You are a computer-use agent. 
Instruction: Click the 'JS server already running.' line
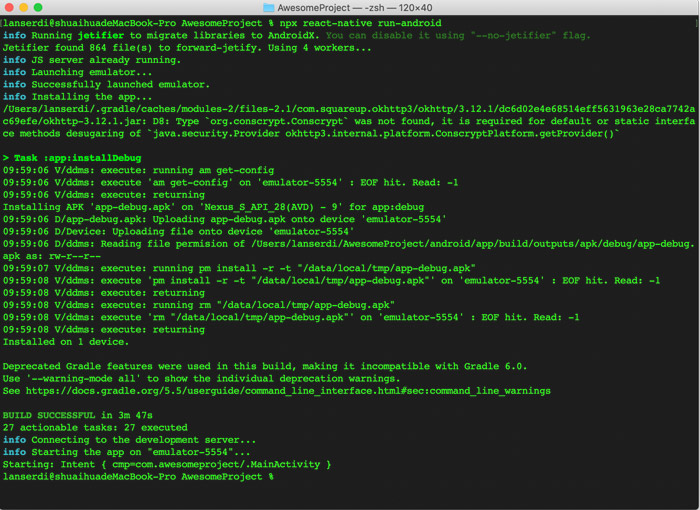point(92,60)
